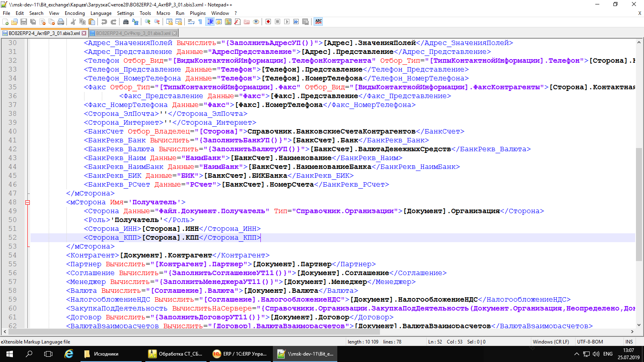Open the Исходники taskbar folder
This screenshot has width=644, height=362.
102,354
